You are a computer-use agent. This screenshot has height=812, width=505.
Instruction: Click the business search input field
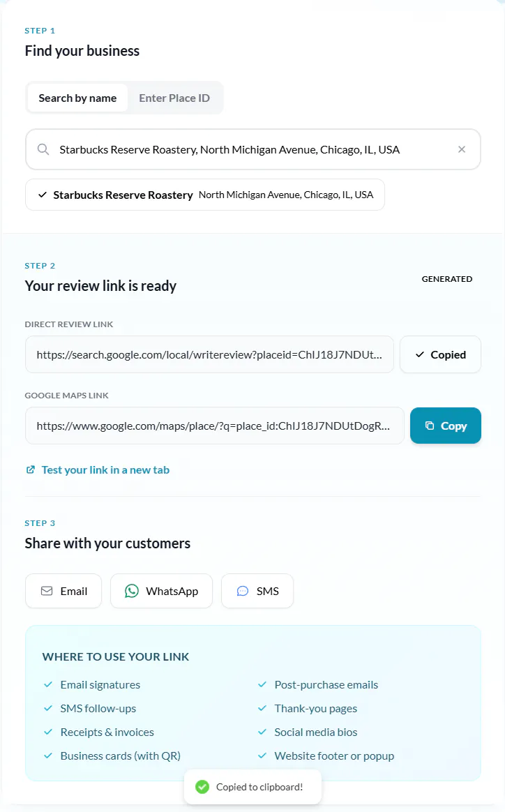pyautogui.click(x=251, y=149)
